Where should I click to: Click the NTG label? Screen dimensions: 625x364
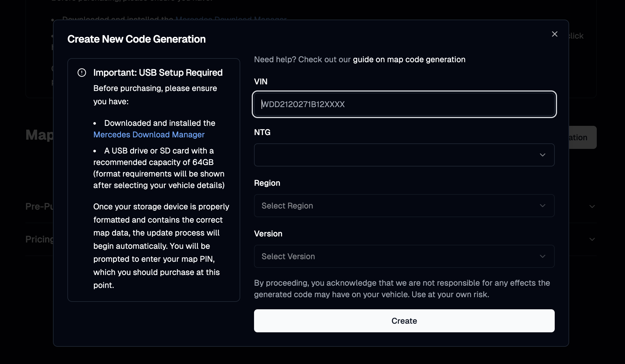(262, 132)
